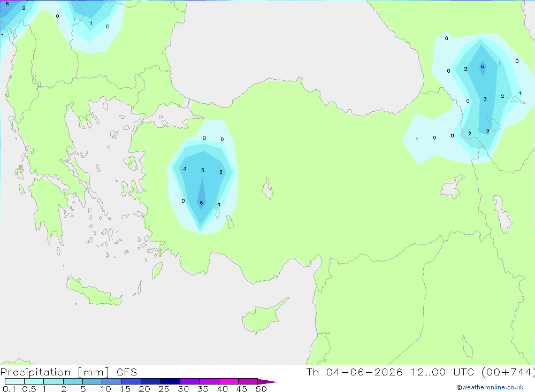Pick the legend swatch between 45 and 50
Screen dimensions: 535x392
[248, 381]
